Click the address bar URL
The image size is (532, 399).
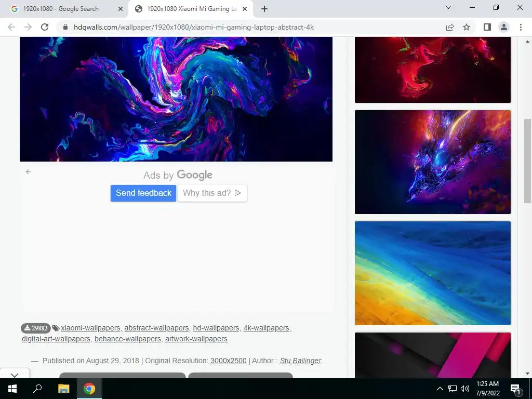194,27
